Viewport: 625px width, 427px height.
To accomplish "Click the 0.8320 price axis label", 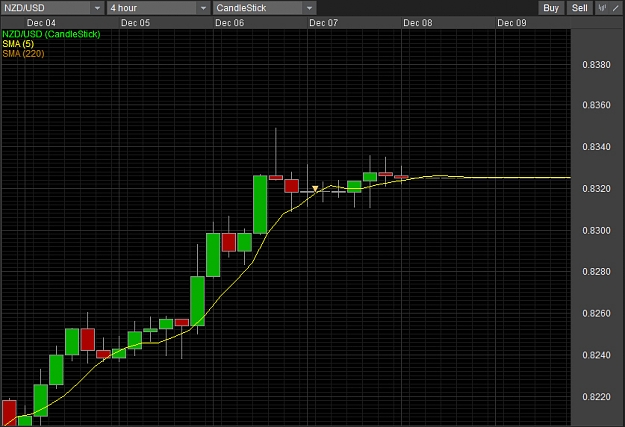I will (x=596, y=189).
